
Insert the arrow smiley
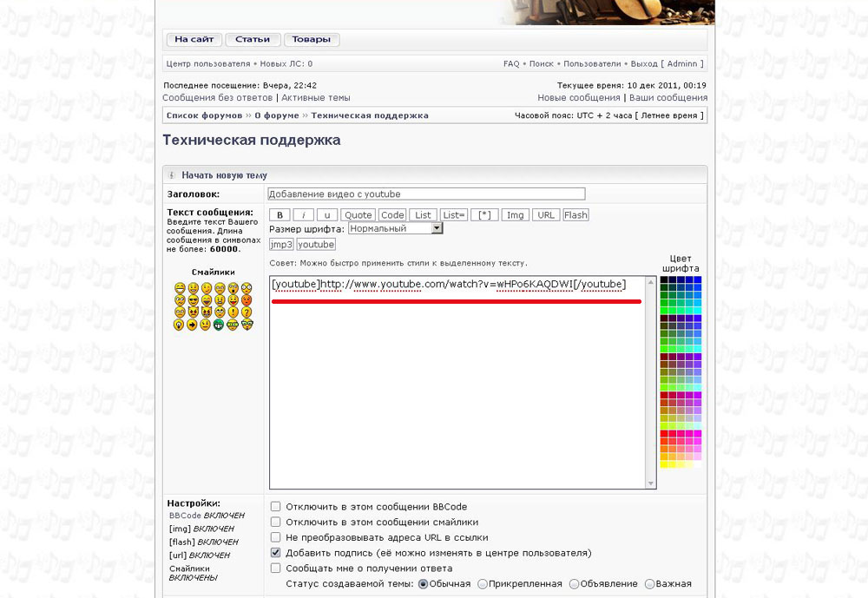[x=192, y=325]
